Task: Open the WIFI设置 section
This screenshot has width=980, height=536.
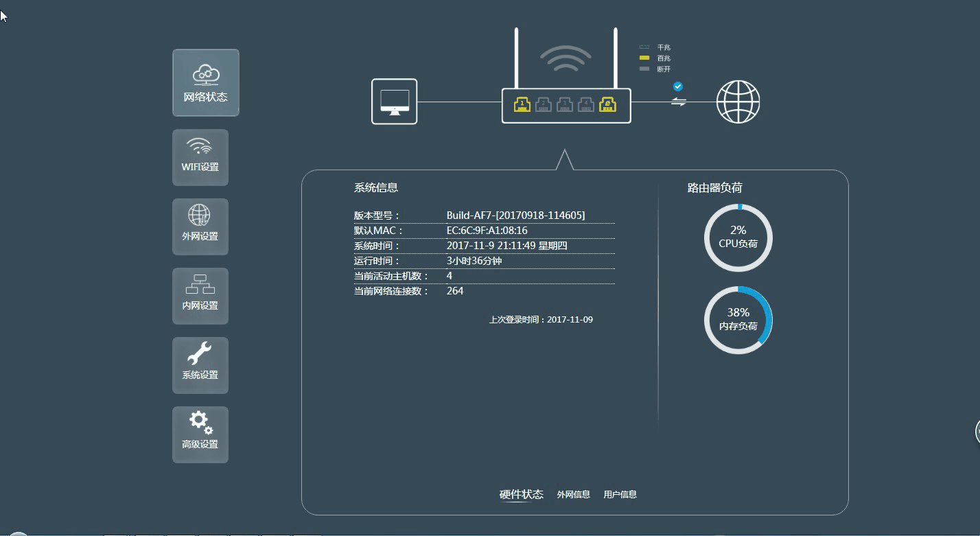Action: pos(200,157)
